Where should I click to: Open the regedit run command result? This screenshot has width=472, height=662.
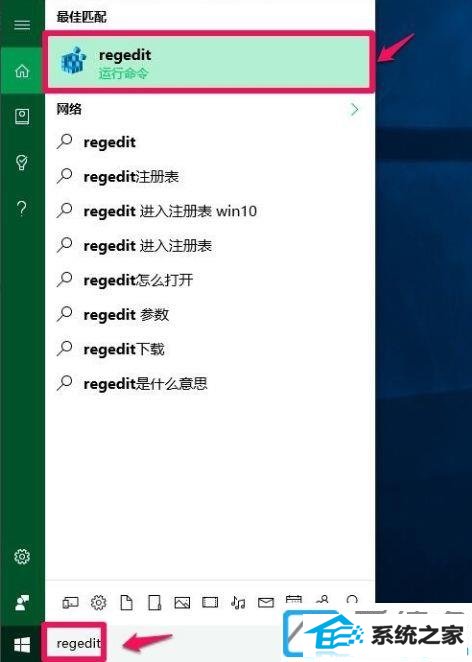coord(210,62)
